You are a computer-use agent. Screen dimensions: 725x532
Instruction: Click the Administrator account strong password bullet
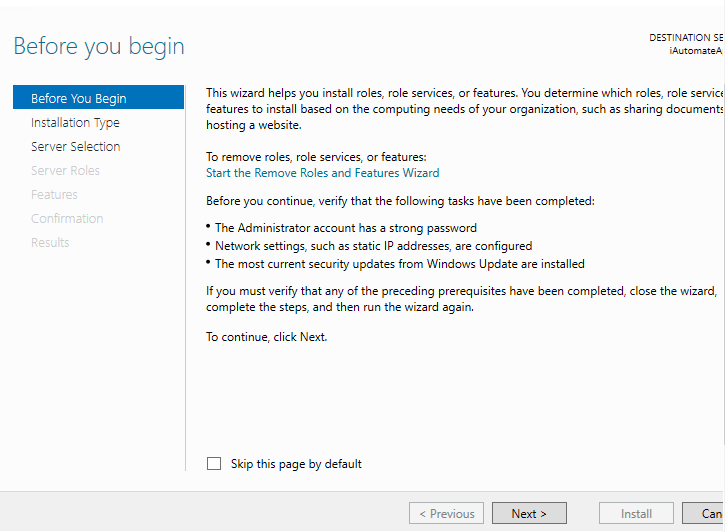pos(345,228)
